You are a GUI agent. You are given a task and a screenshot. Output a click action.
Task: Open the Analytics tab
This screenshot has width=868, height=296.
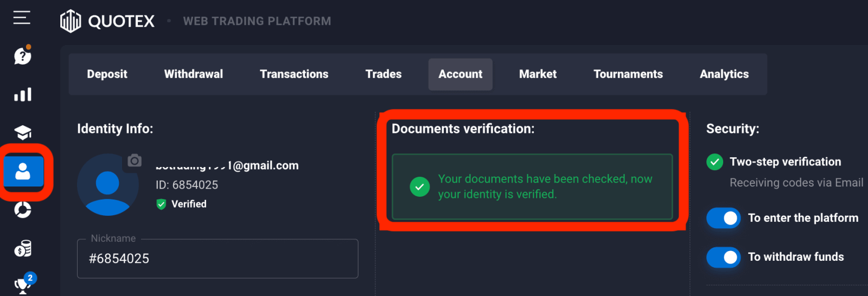[x=724, y=74]
